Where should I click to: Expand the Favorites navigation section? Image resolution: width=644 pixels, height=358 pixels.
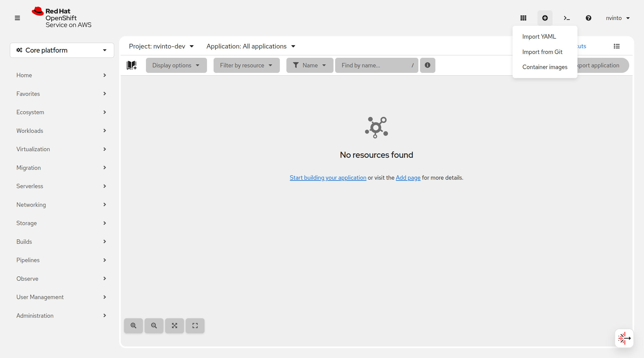61,94
